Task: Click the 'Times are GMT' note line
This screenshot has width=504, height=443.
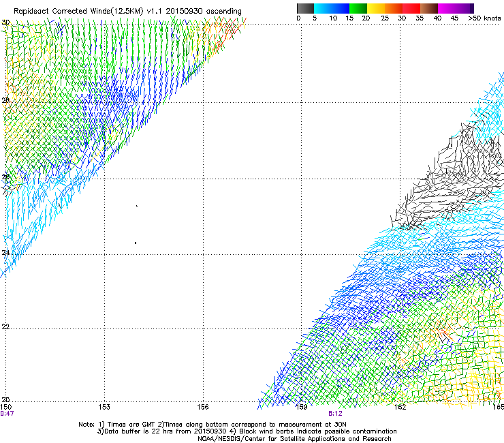Action: point(212,425)
